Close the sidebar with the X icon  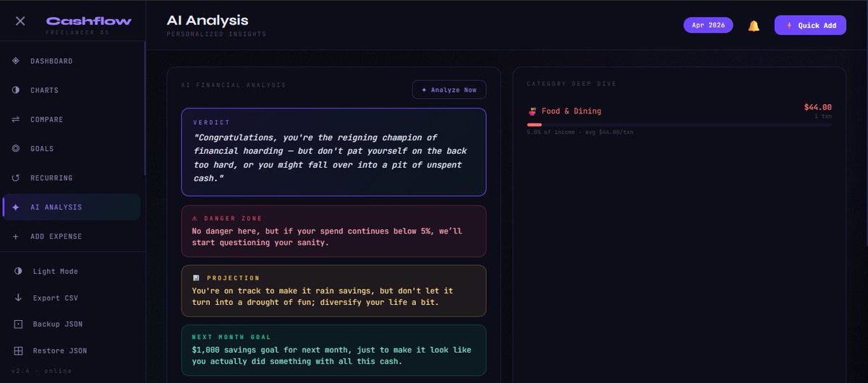[20, 21]
